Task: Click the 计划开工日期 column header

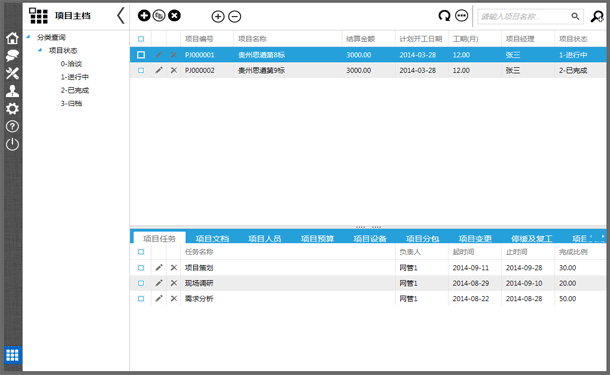Action: [421, 39]
